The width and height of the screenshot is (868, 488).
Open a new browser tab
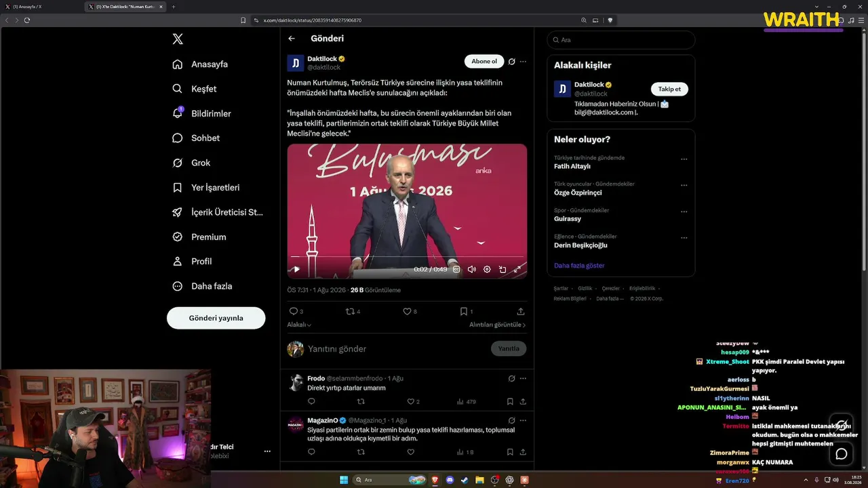tap(173, 7)
